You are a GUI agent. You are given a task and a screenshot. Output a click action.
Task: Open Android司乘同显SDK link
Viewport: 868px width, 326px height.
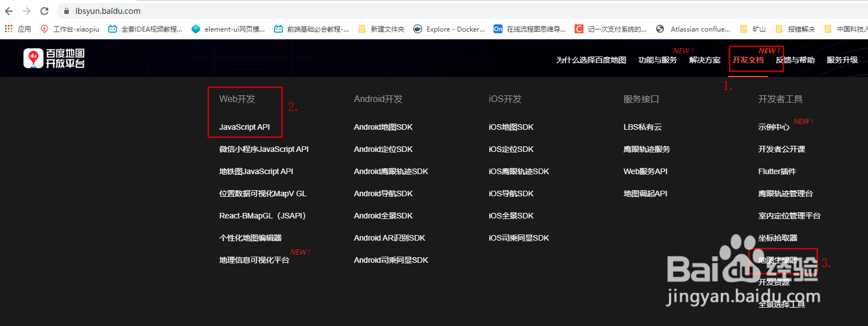click(x=391, y=260)
